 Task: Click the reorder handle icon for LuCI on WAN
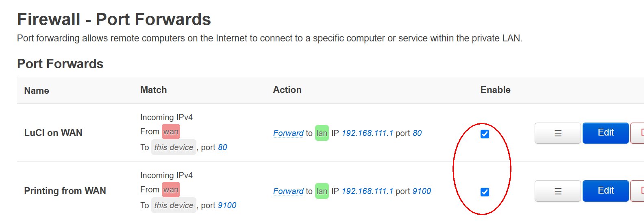[558, 133]
